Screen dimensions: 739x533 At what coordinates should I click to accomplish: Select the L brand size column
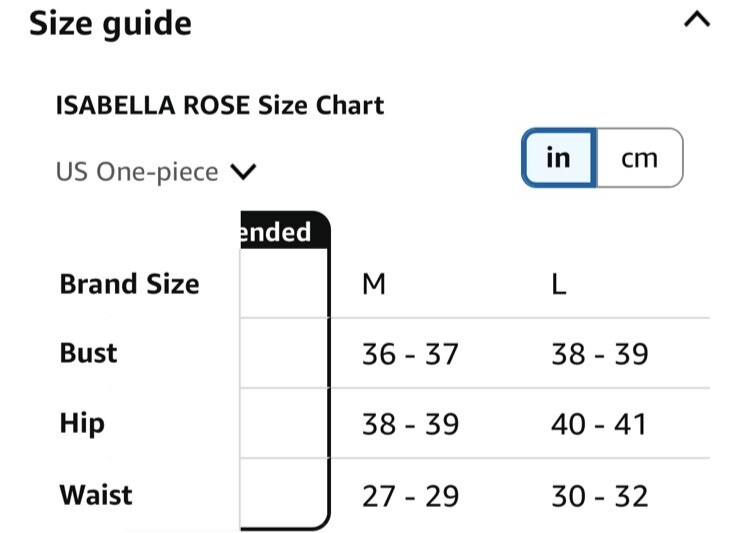tap(559, 284)
